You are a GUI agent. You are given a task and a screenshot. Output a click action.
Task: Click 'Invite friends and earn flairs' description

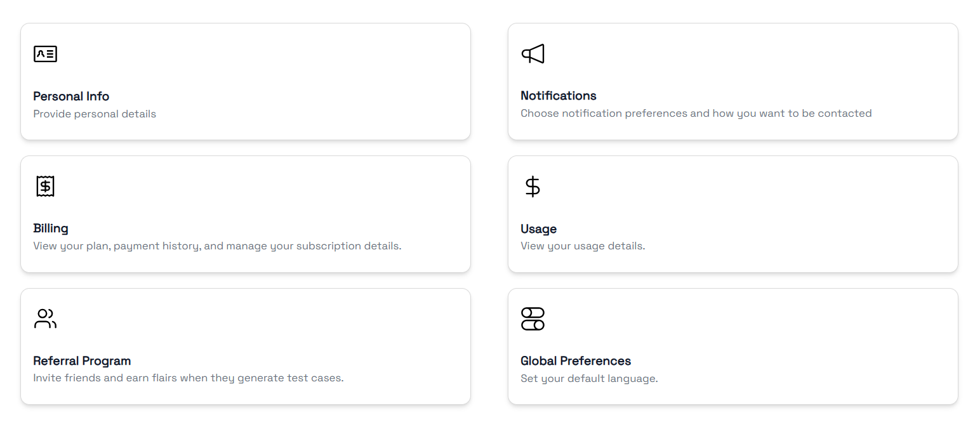tap(189, 378)
